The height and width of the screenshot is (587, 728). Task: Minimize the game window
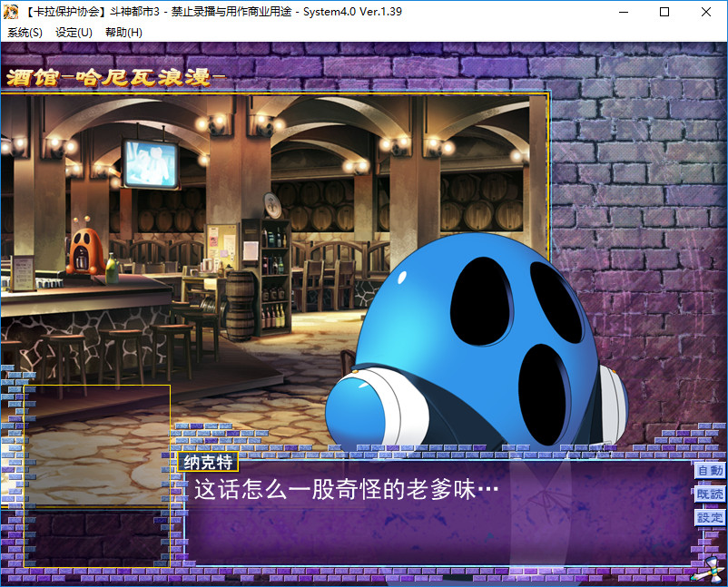623,12
